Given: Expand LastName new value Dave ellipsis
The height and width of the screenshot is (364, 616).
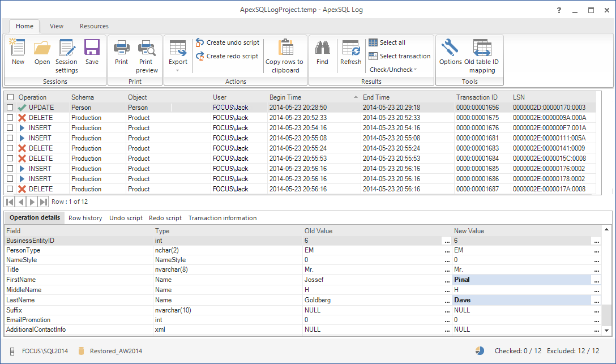Looking at the screenshot, I should (x=596, y=301).
